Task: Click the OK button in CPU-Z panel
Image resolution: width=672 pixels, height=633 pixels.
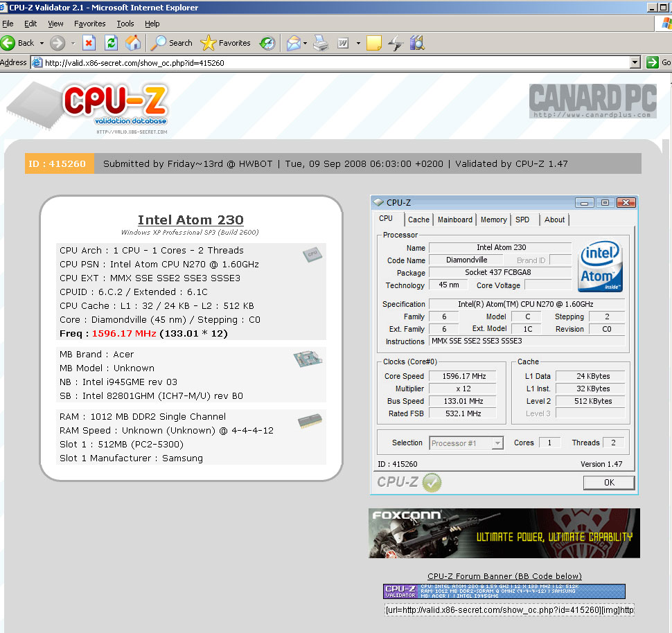Action: click(609, 483)
